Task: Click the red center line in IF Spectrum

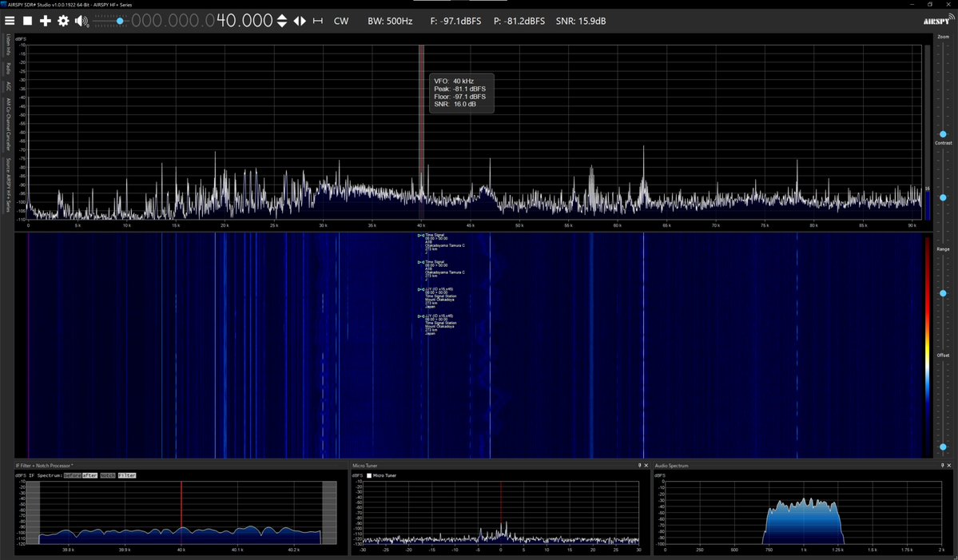Action: pyautogui.click(x=181, y=512)
